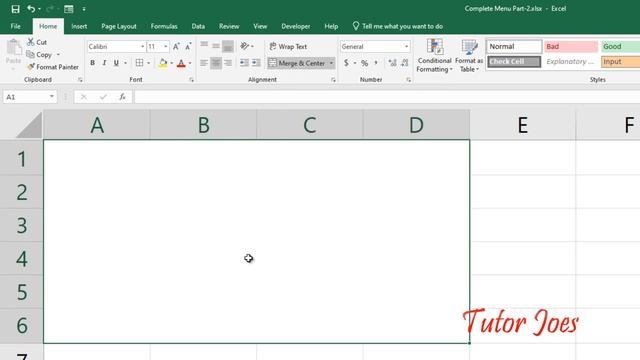Open Font group dialog launcher

click(x=191, y=80)
